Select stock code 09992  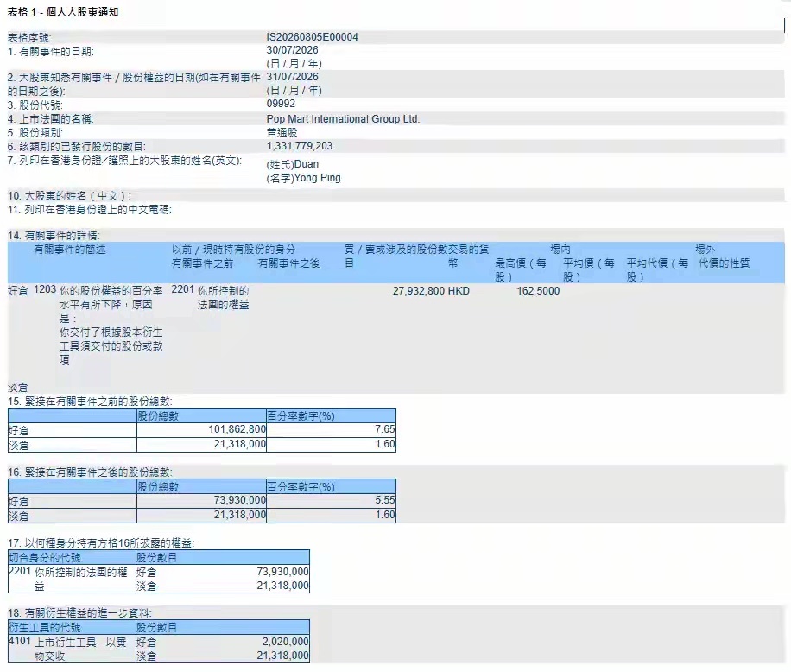(281, 104)
